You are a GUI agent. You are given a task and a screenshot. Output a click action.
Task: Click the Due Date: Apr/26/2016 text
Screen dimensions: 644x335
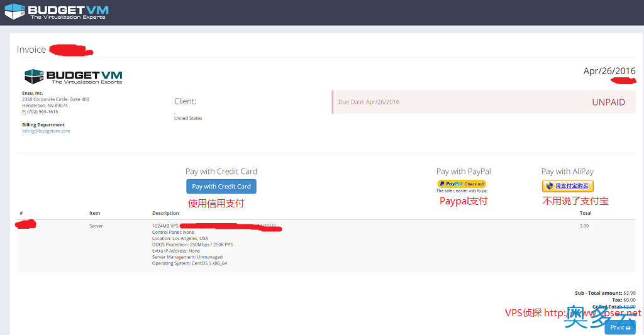[x=369, y=102]
